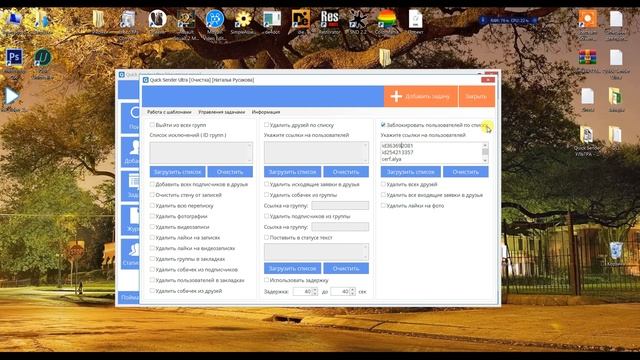Screen dimensions: 640x360
Task: Tick Очистить стену от записей
Action: [x=152, y=195]
